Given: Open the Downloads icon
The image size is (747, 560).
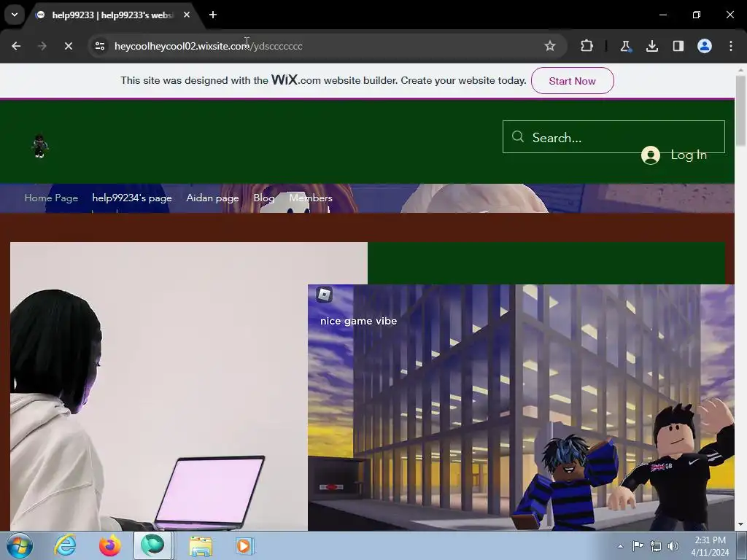Looking at the screenshot, I should 651,46.
